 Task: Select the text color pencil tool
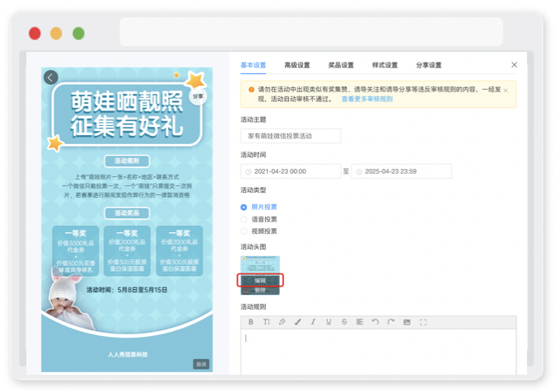click(x=282, y=322)
